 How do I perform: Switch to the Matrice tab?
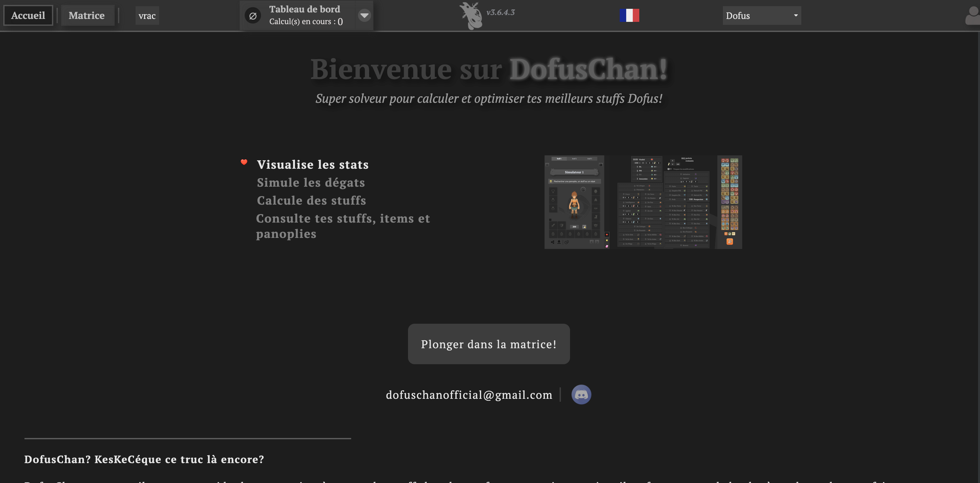(87, 16)
